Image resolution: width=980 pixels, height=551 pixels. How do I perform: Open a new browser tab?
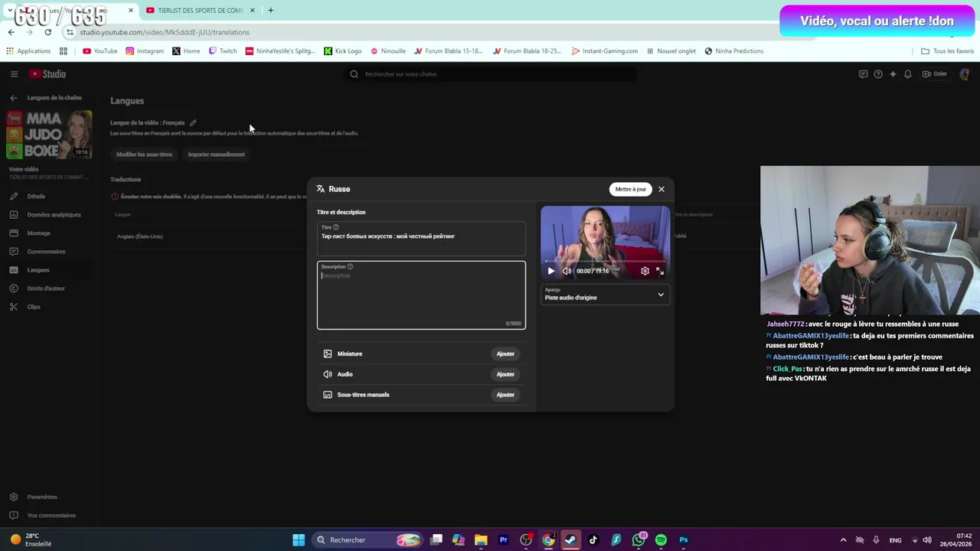tap(270, 11)
